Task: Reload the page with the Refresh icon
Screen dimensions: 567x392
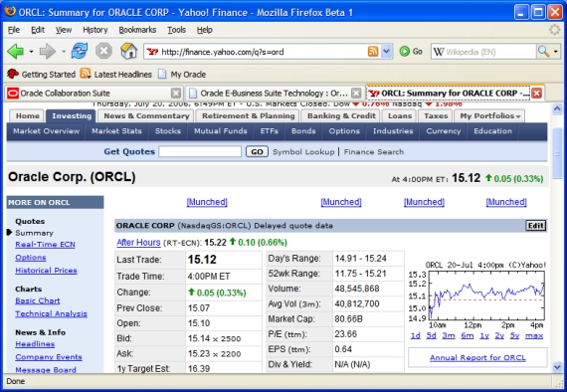Action: [80, 51]
